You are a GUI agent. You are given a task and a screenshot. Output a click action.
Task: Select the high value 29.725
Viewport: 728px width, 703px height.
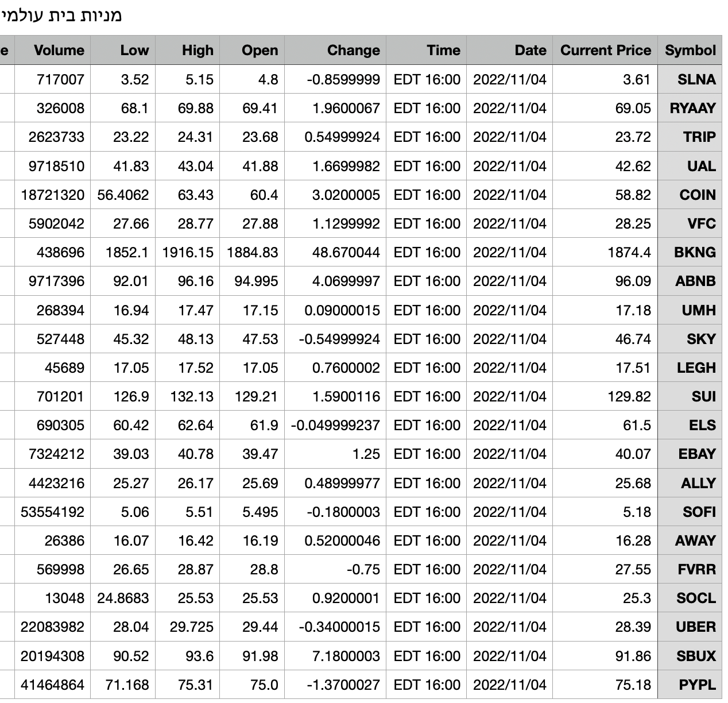(188, 627)
